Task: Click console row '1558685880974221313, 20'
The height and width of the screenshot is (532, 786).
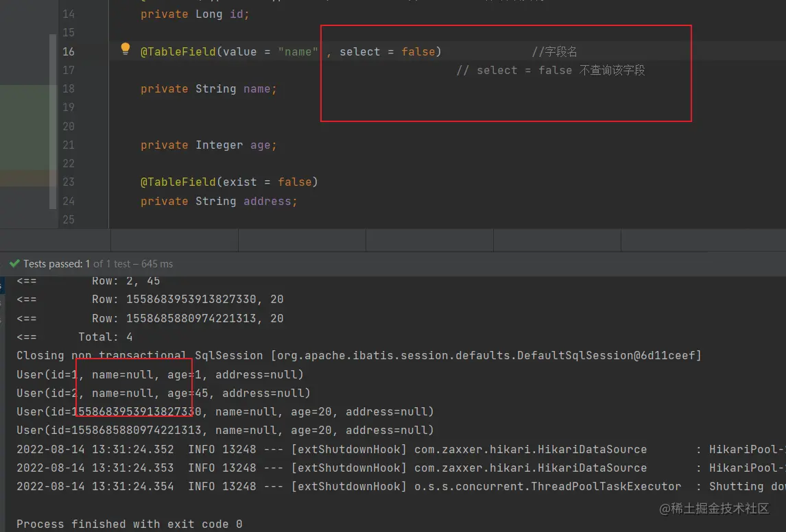Action: tap(187, 318)
